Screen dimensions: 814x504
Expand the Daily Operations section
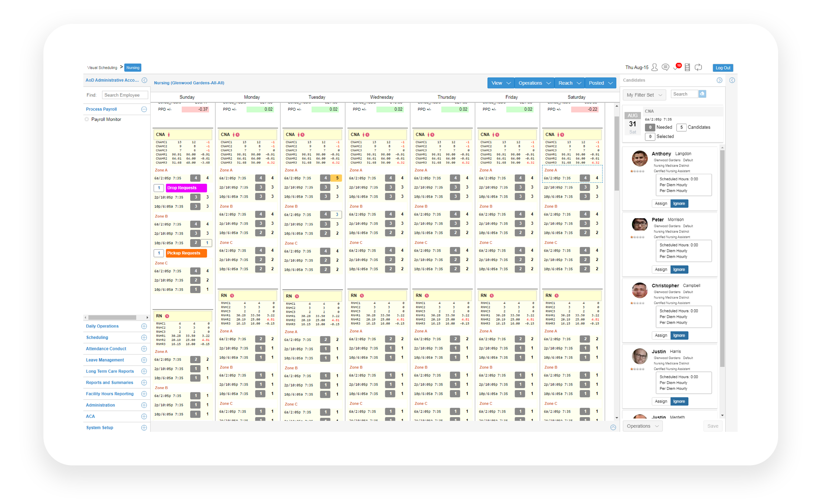tap(144, 326)
